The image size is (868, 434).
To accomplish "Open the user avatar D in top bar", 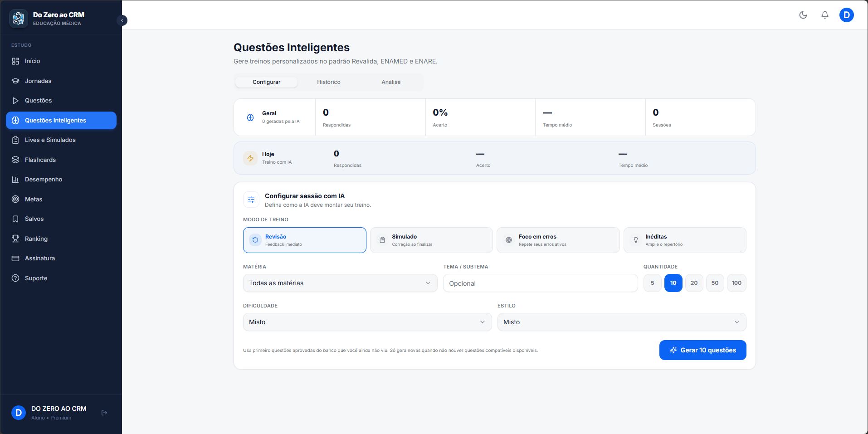I will point(847,15).
